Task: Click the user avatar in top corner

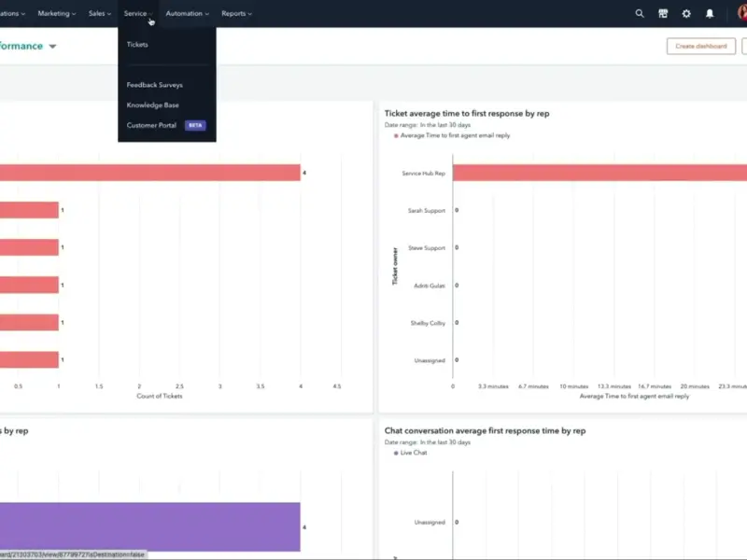Action: click(741, 14)
